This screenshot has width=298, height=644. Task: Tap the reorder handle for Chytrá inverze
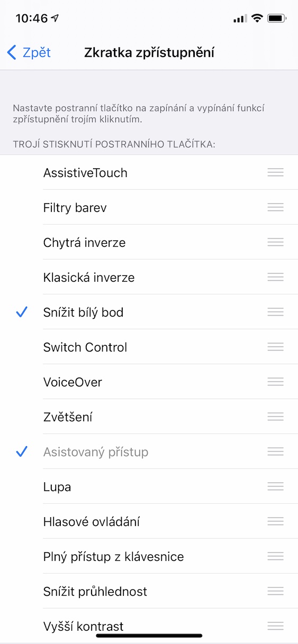275,242
